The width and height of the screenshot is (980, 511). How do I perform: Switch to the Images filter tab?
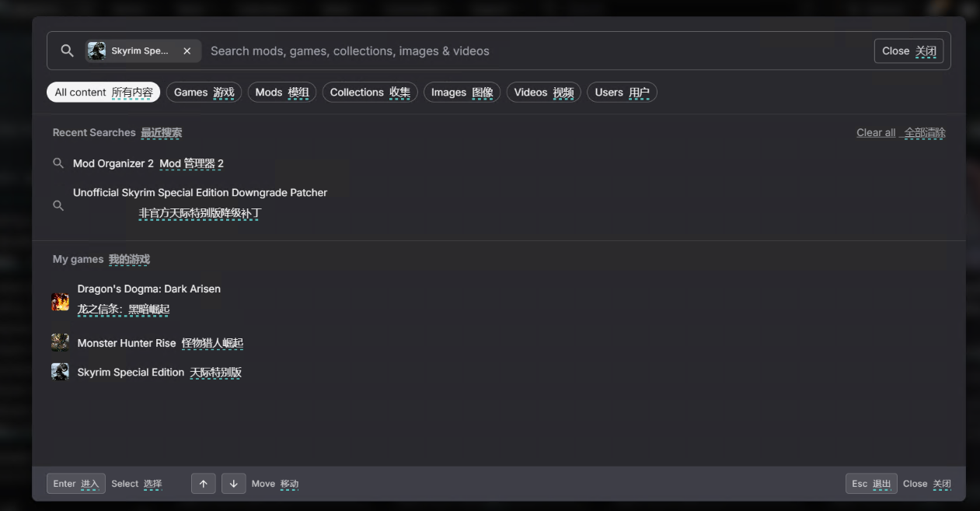click(x=462, y=92)
